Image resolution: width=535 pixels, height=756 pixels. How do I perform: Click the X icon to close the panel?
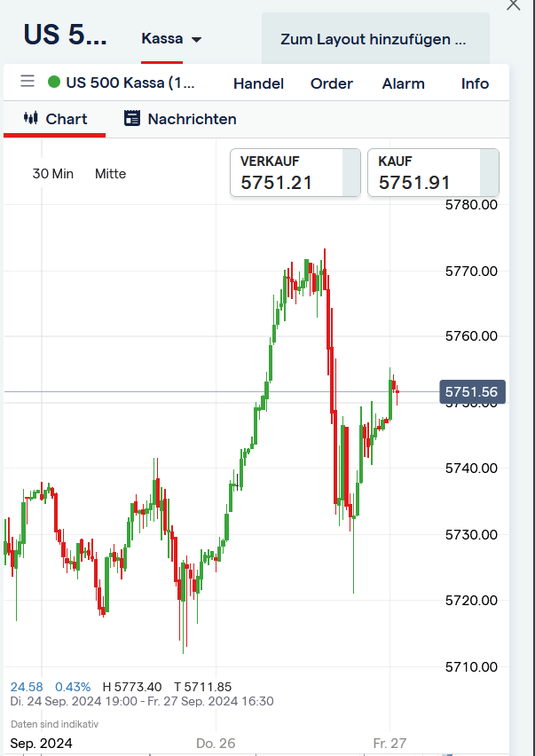(x=513, y=5)
